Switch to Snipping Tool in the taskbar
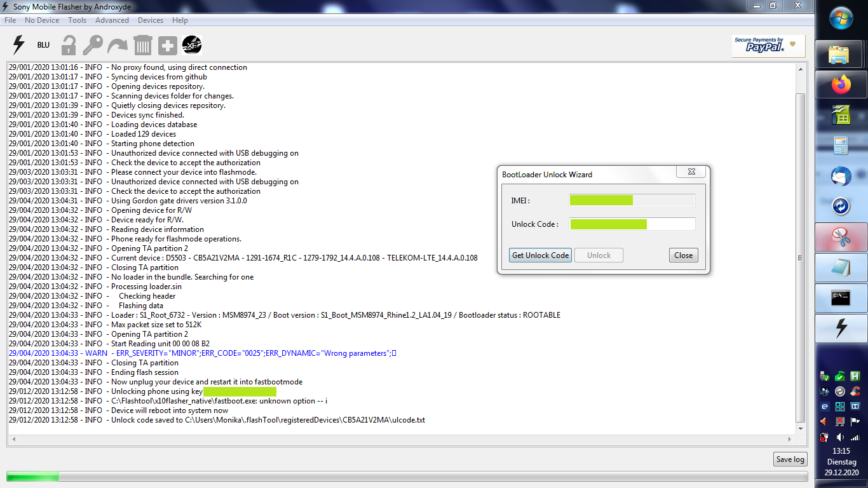This screenshot has height=488, width=868. [x=841, y=237]
